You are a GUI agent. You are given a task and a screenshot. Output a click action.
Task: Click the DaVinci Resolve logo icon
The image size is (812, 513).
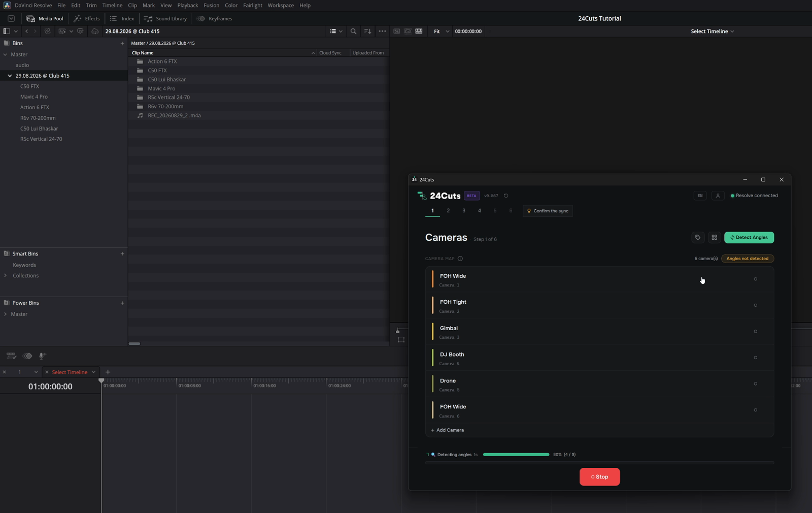tap(7, 5)
